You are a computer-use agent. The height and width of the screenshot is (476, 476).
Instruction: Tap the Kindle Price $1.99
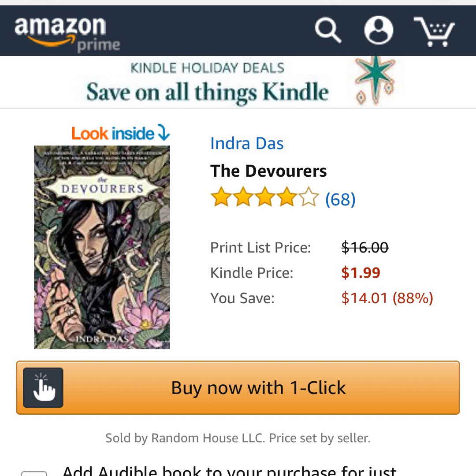pyautogui.click(x=361, y=272)
